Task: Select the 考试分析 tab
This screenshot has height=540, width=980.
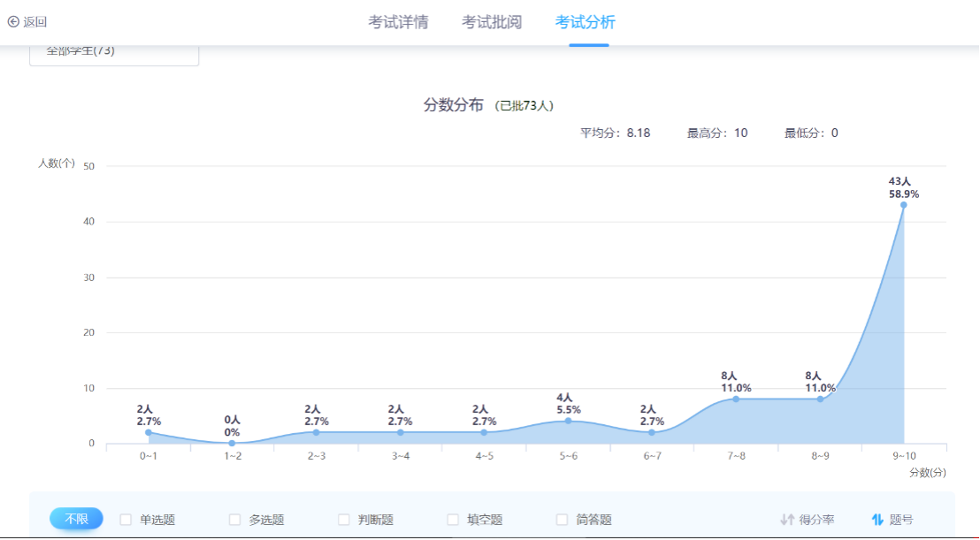Action: (x=586, y=22)
